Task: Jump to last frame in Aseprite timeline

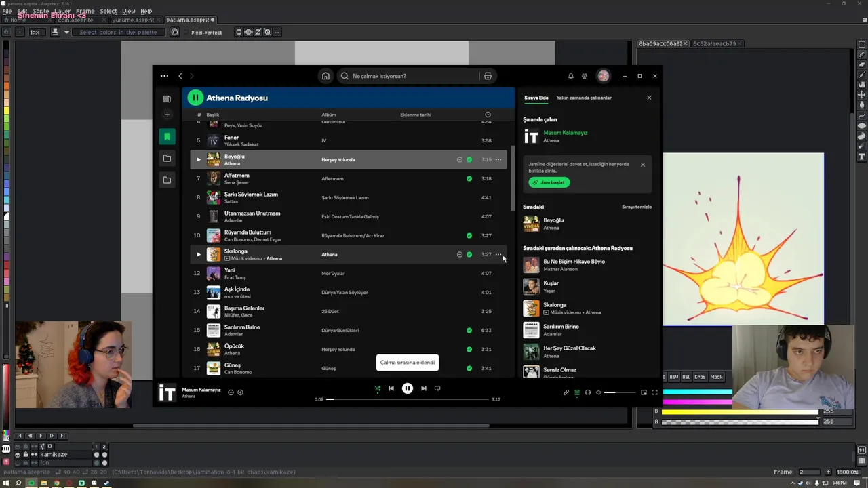Action: point(62,436)
